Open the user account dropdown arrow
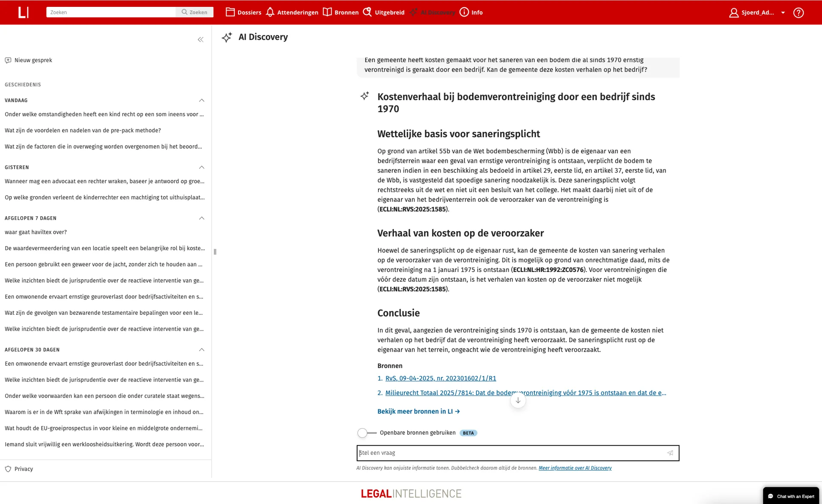This screenshot has height=504, width=822. pos(783,12)
